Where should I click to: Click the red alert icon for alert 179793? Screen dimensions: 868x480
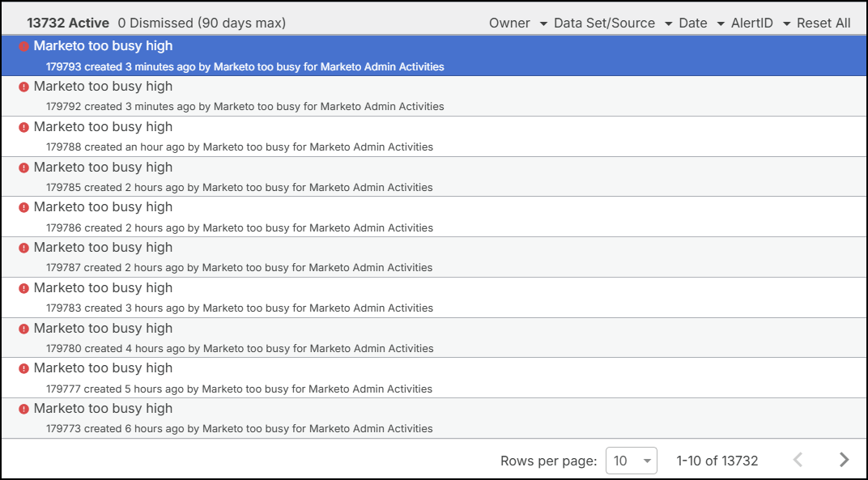23,46
